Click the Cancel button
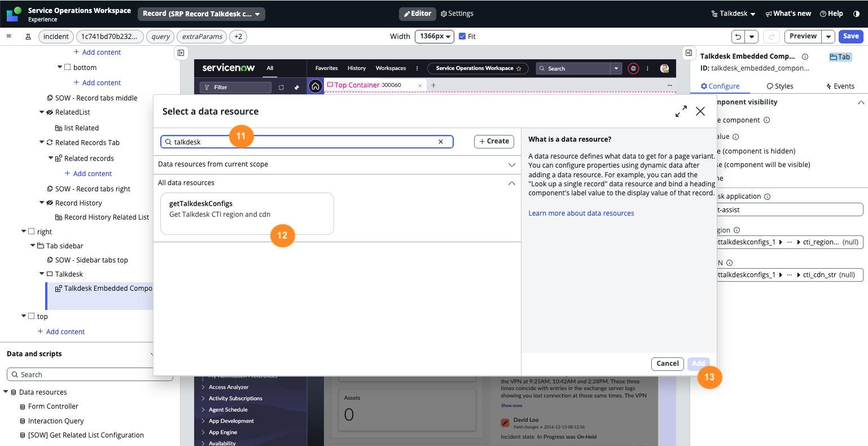This screenshot has width=868, height=446. 668,364
